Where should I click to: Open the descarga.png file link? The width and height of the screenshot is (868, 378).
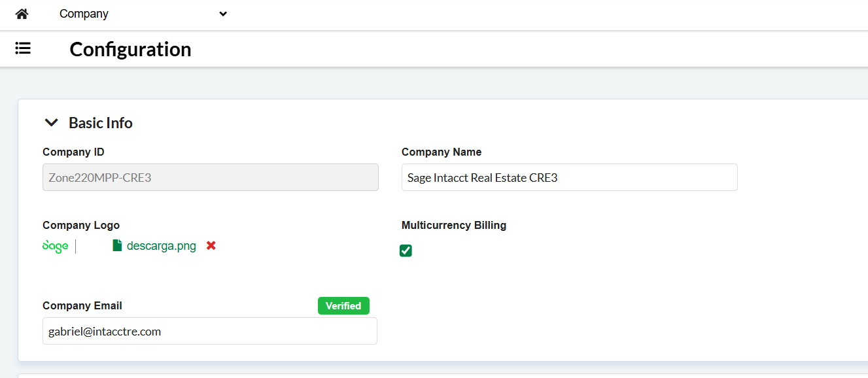(162, 246)
